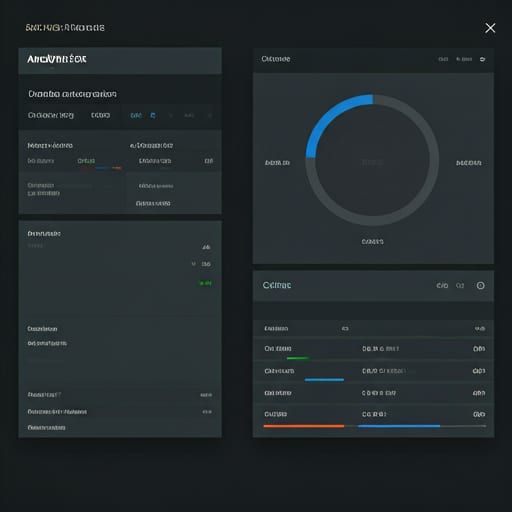Viewport: 512px width, 512px height.
Task: Close the panel with the X icon
Action: click(490, 28)
